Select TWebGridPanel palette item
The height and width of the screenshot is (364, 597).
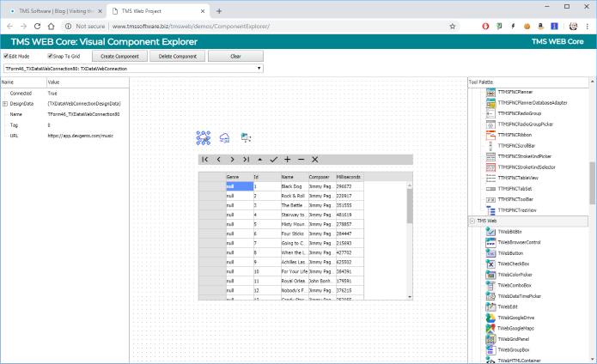coord(513,339)
